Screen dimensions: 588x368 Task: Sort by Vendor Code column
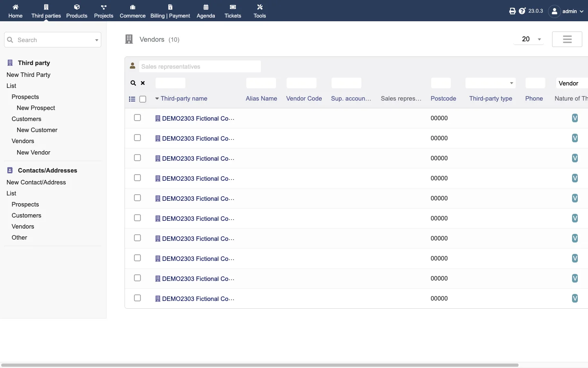[x=304, y=99]
